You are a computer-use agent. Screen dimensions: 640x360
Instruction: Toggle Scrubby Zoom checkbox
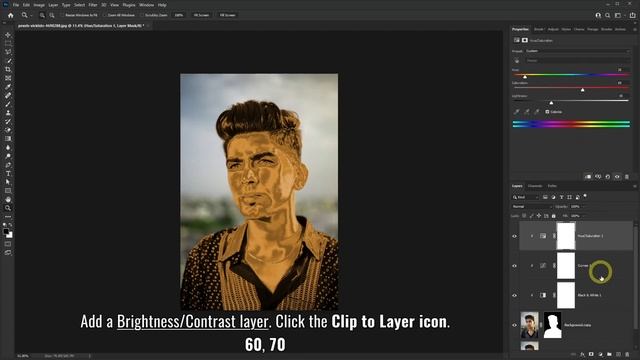tap(143, 15)
